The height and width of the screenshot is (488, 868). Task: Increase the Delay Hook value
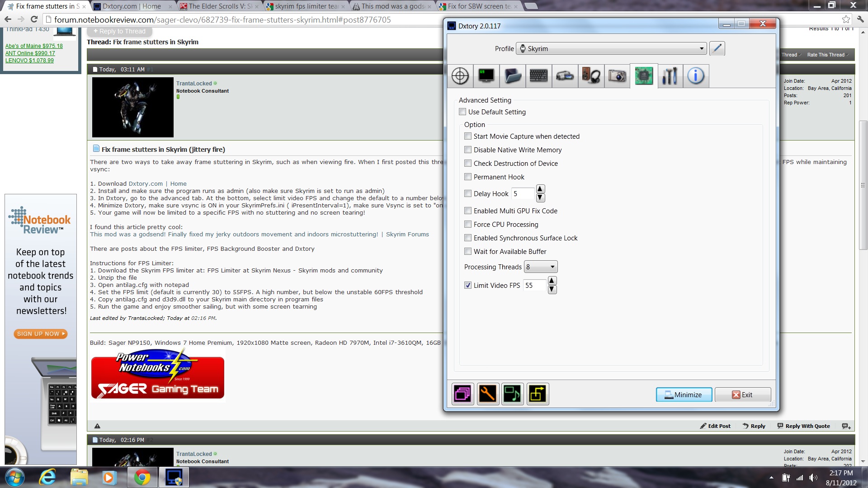(540, 189)
